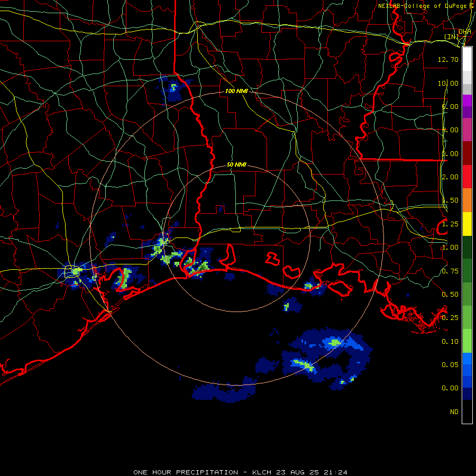Pick the orange legend swatch
This screenshot has height=476, width=476.
(467, 200)
